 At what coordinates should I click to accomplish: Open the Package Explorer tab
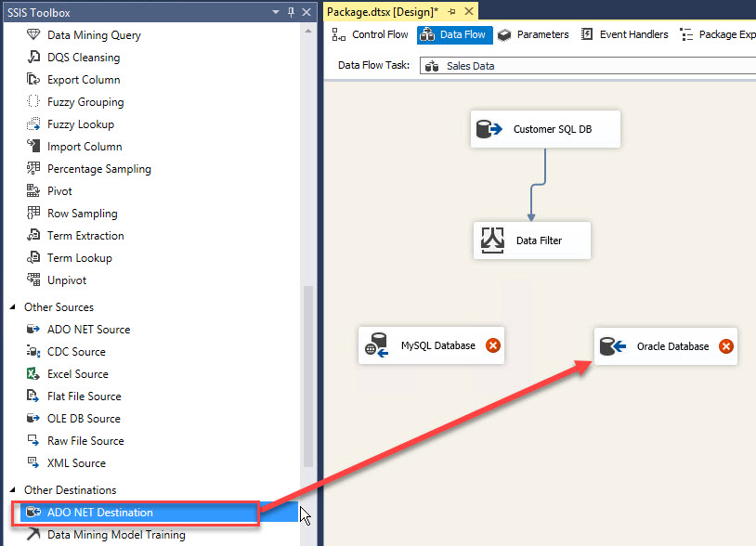point(717,34)
